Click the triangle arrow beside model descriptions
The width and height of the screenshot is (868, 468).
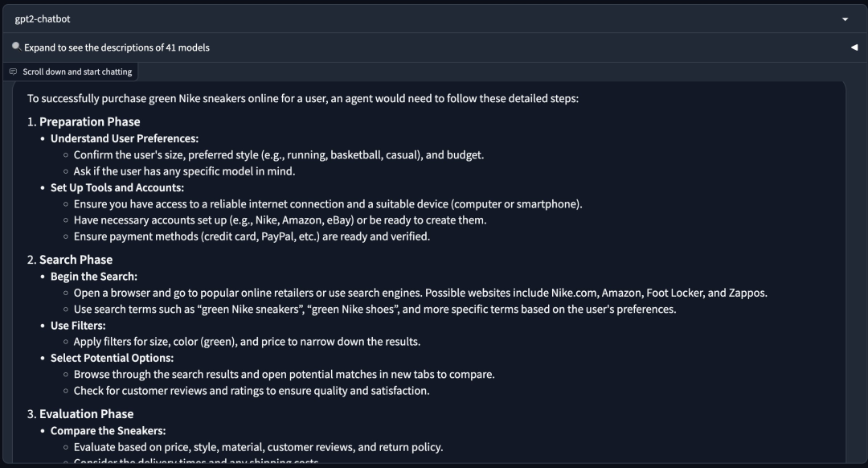[x=854, y=47]
